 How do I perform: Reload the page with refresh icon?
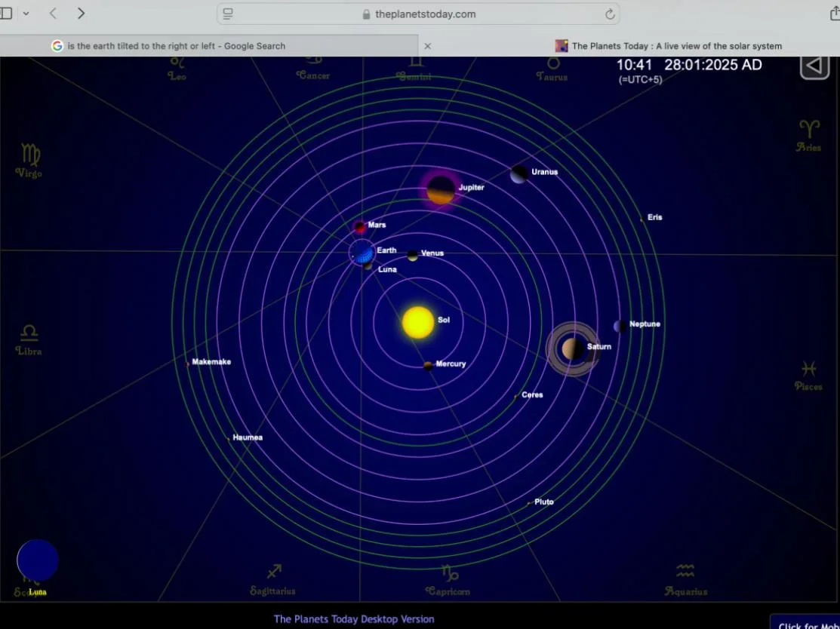(x=610, y=14)
